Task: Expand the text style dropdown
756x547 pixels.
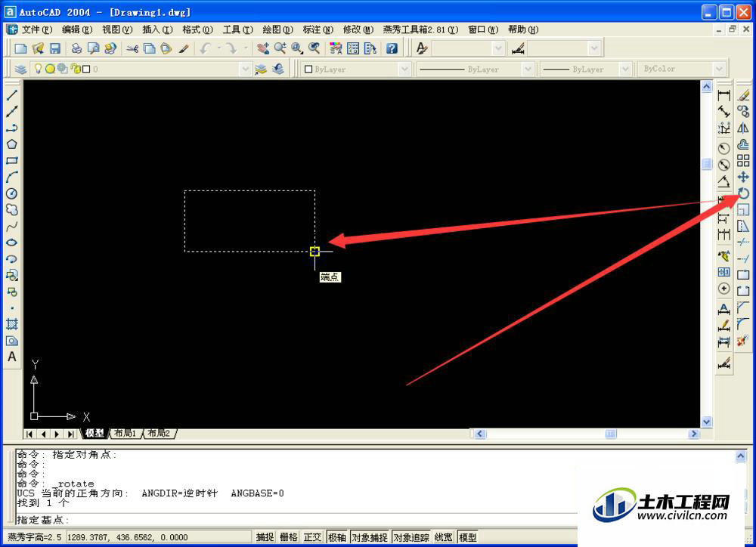Action: 498,48
